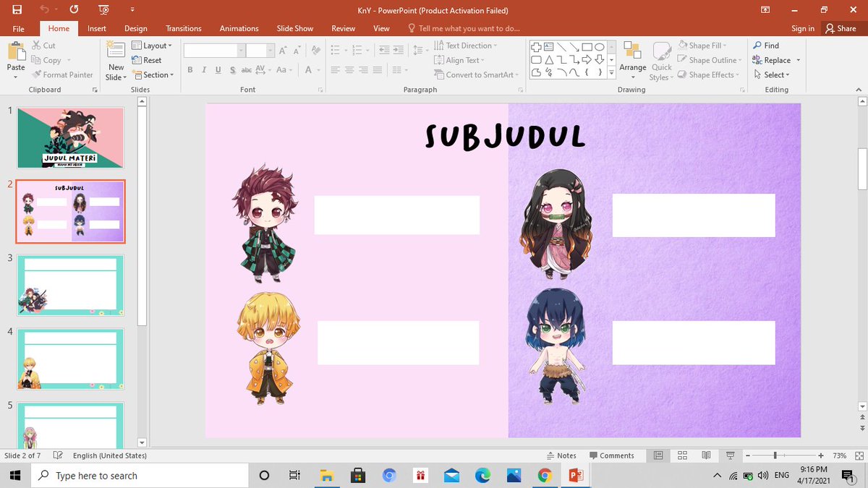Click the zoom slider handle
This screenshot has height=488, width=868.
775,455
